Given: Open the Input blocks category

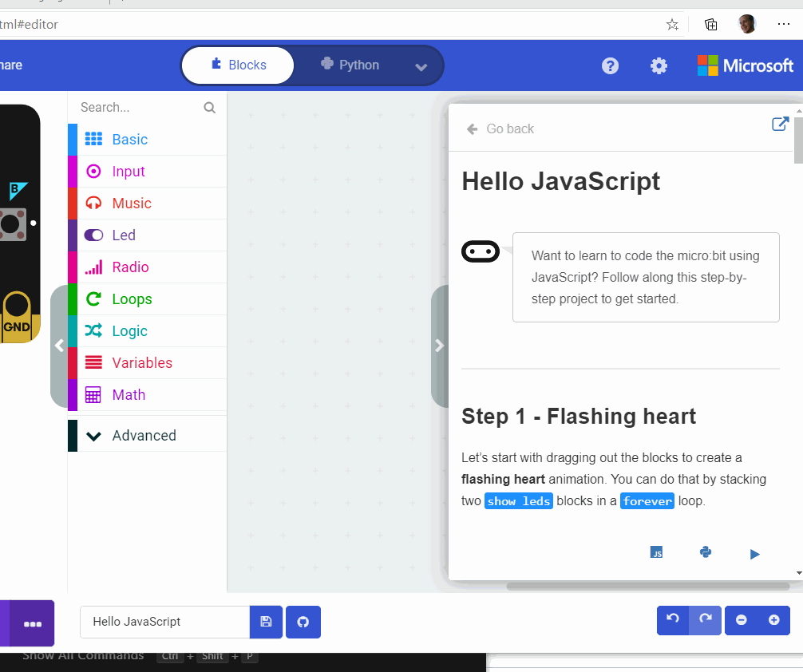Looking at the screenshot, I should point(147,171).
